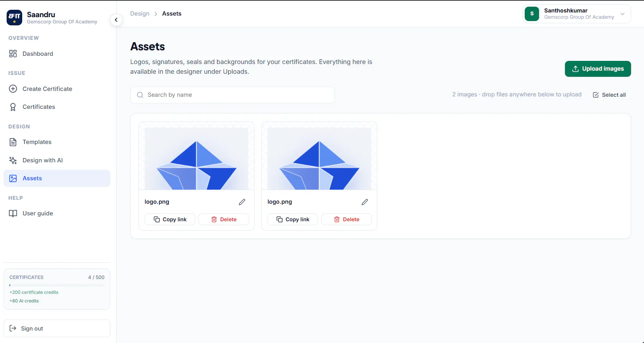Screen dimensions: 644x343
Task: Copy link of the first logo.png
Action: [x=170, y=219]
